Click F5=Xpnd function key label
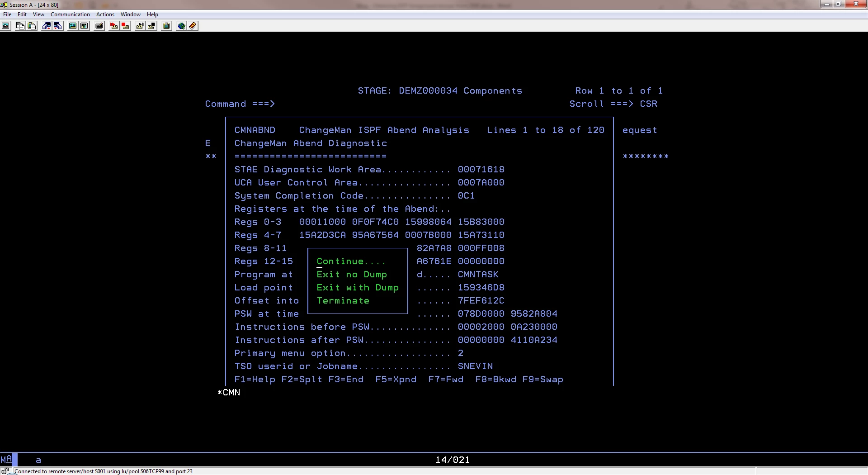Image resolution: width=868 pixels, height=475 pixels. pyautogui.click(x=396, y=379)
